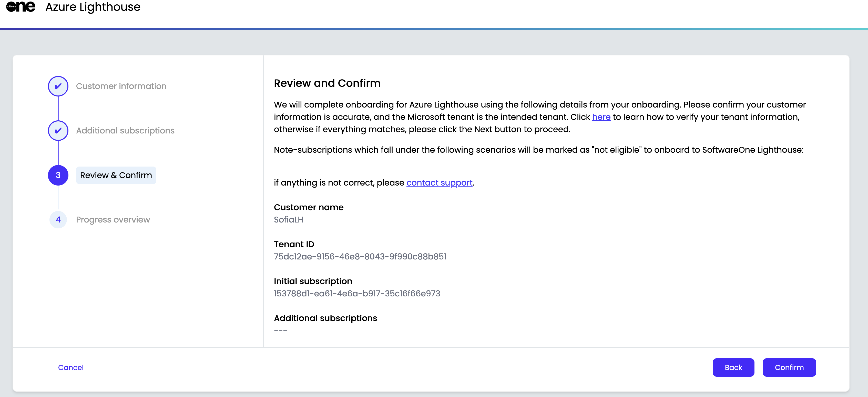Click the SofiaLH customer name value
Screen dimensions: 868x397
[x=288, y=220]
